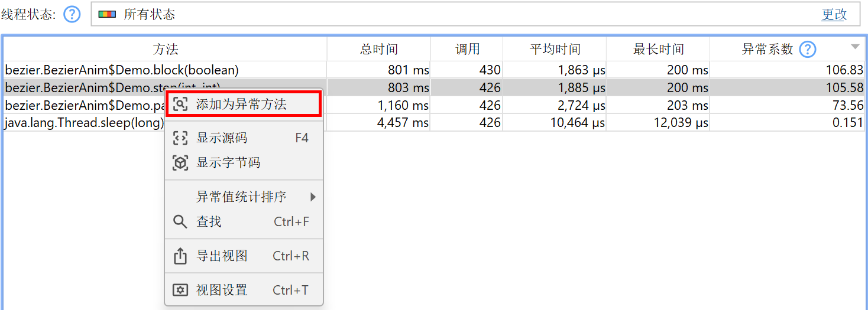Select 显示源码 from the context menu

click(x=222, y=138)
